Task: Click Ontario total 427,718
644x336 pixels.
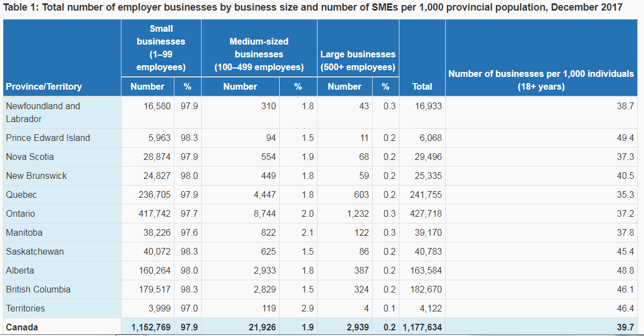Action: point(426,213)
